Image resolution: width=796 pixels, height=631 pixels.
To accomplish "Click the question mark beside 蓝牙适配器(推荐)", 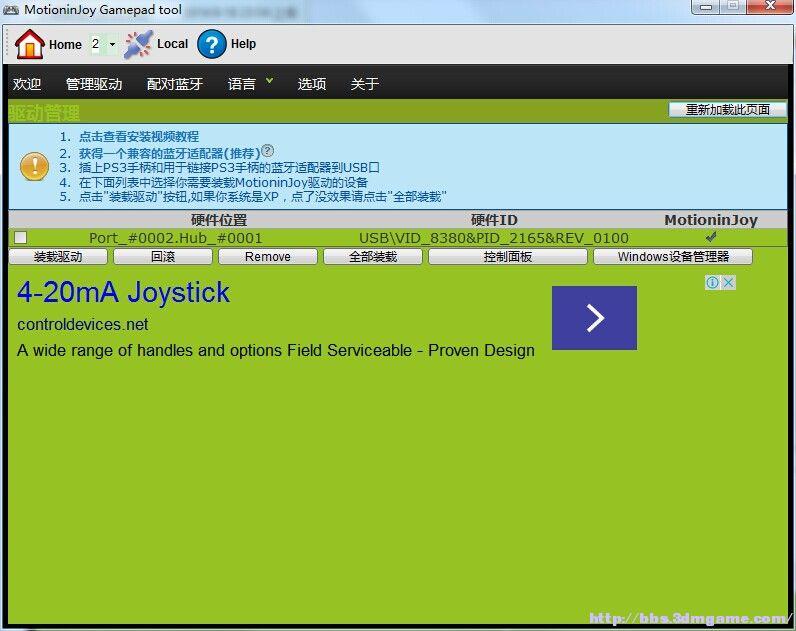I will [268, 151].
